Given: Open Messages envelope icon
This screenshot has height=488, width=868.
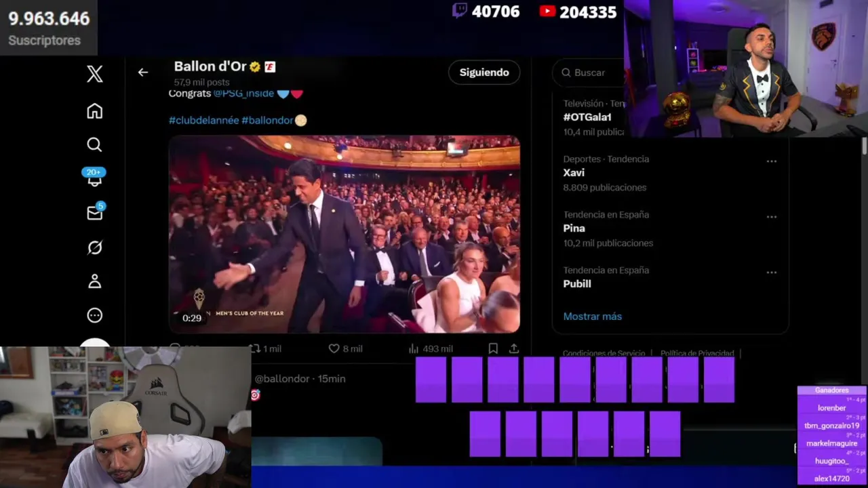Looking at the screenshot, I should click(x=95, y=213).
